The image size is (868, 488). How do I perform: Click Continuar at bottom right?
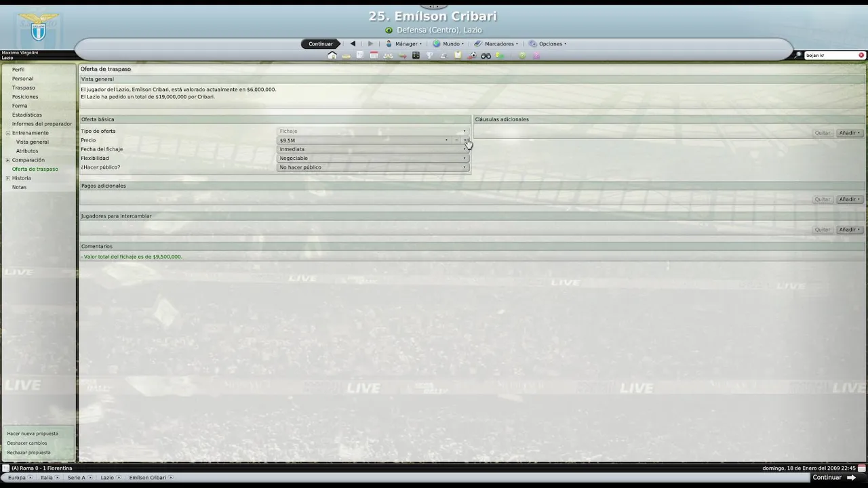click(x=834, y=477)
